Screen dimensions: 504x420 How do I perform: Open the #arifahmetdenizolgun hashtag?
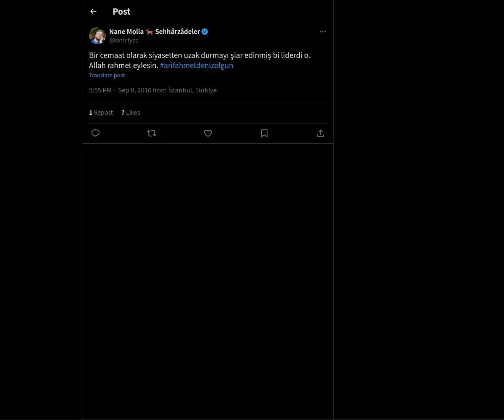(196, 66)
